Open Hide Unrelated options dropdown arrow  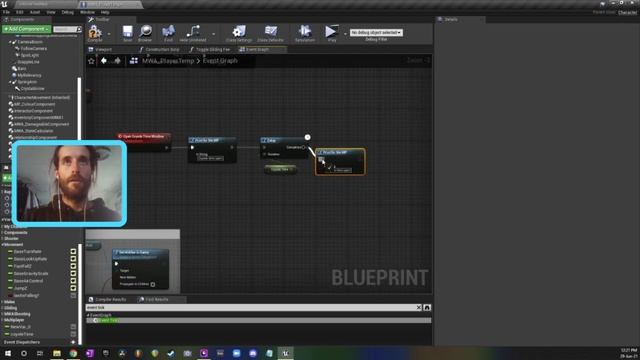pos(213,34)
